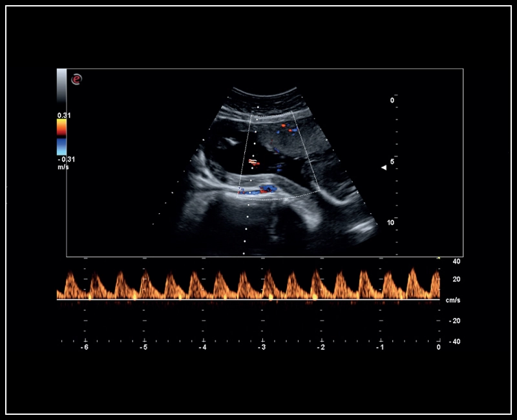Click the focus position arrow marker
Viewport: 517px width, 420px height.
[384, 167]
